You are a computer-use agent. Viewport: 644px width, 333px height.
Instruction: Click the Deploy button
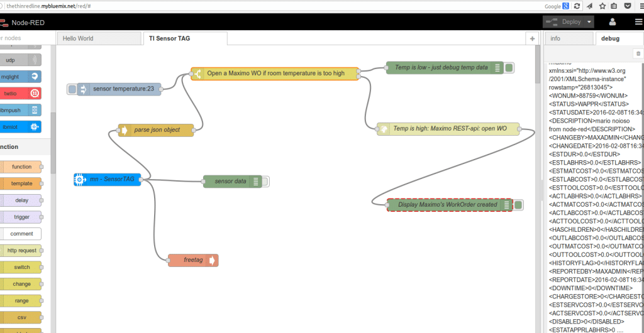pos(563,22)
